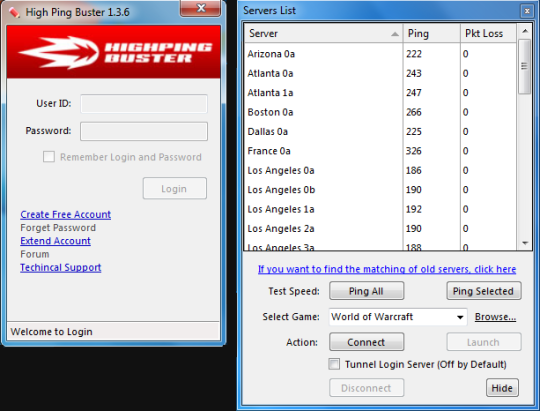
Task: Click the Server column sort arrow
Action: click(x=395, y=34)
